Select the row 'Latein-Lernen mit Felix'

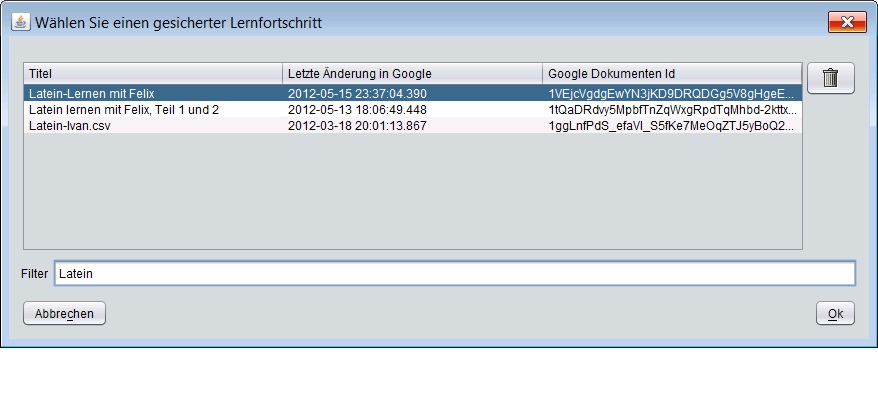click(x=413, y=93)
